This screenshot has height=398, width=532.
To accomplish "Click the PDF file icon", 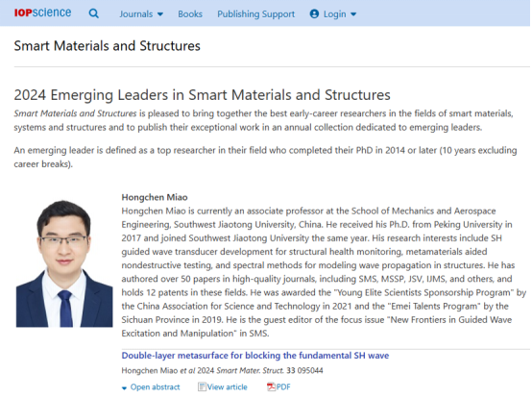I will (x=271, y=386).
